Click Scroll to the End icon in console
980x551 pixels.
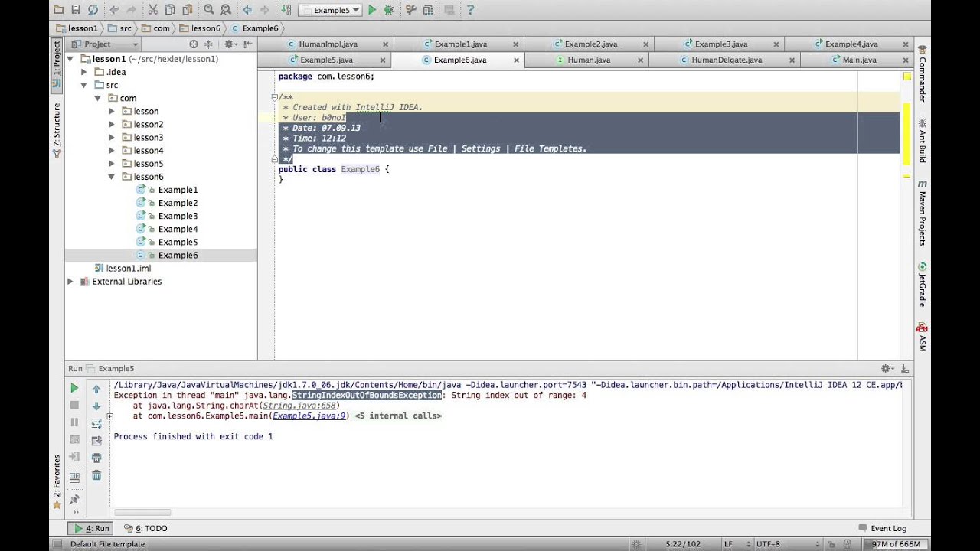[96, 441]
